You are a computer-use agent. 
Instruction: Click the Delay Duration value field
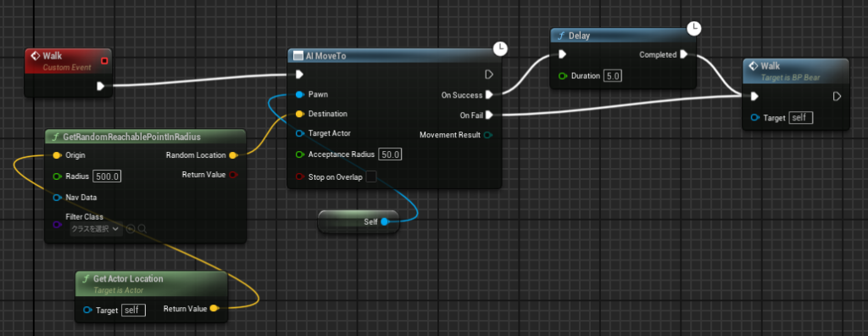(612, 76)
